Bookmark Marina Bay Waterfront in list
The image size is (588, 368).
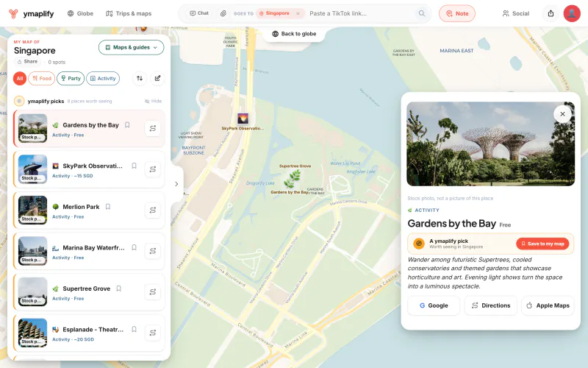pos(135,248)
